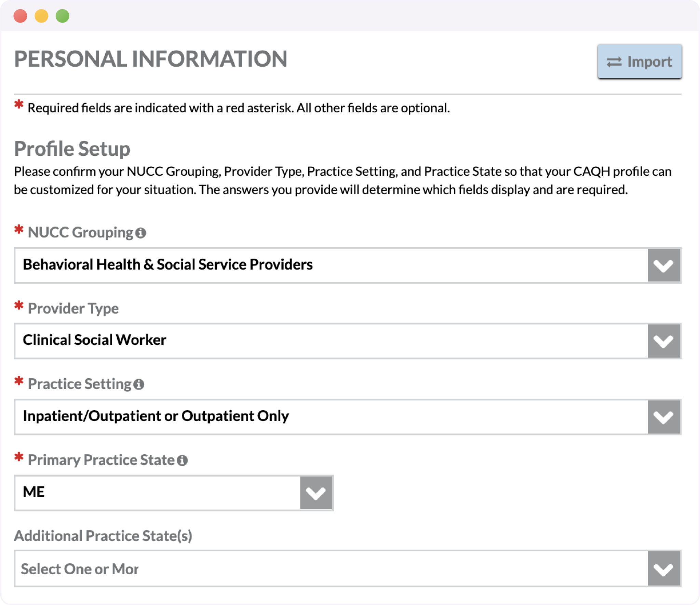Click the yellow minimize window button

click(41, 15)
